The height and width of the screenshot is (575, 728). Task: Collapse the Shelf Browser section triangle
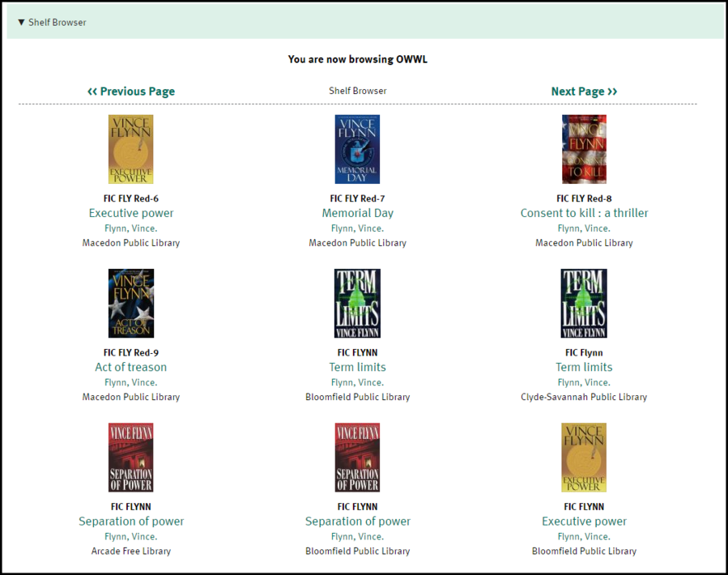[21, 23]
